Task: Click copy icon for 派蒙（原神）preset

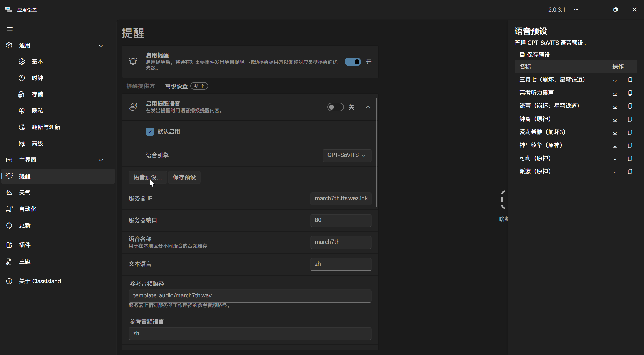Action: point(630,171)
